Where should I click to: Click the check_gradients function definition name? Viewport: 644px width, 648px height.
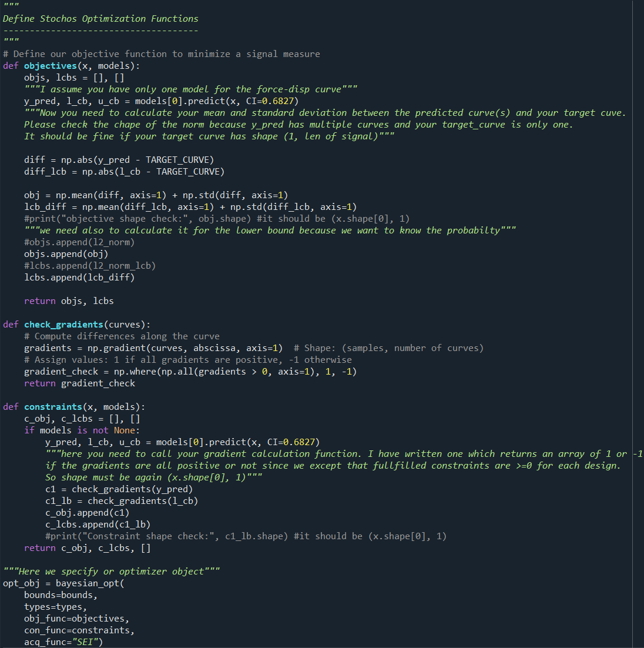(63, 325)
